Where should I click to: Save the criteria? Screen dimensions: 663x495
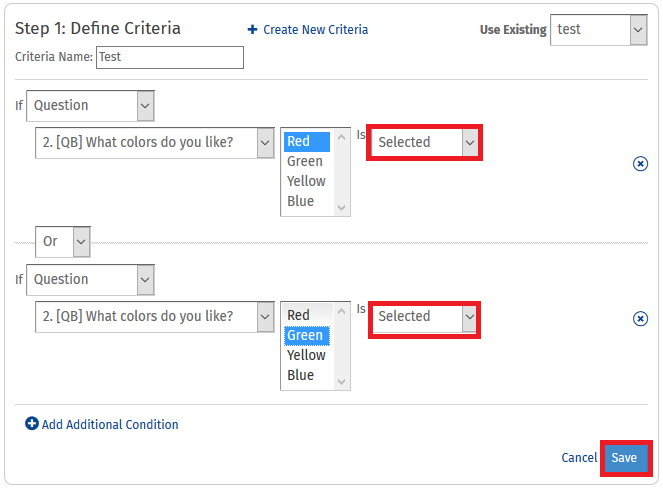point(625,457)
